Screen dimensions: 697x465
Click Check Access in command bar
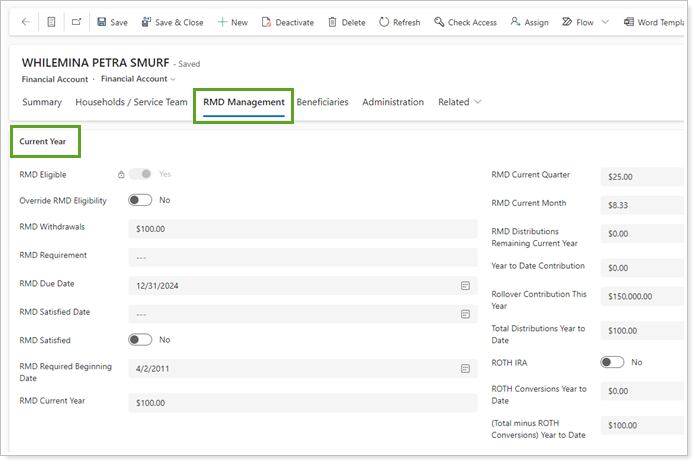(x=465, y=22)
